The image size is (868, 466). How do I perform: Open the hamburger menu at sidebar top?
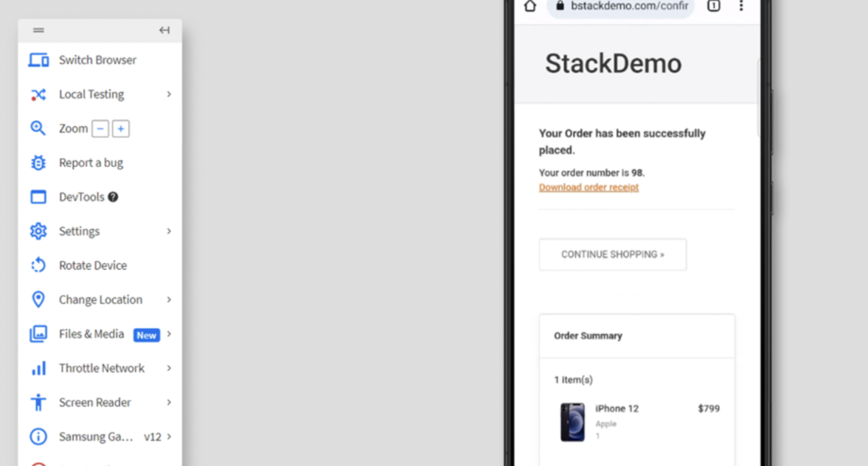click(38, 30)
